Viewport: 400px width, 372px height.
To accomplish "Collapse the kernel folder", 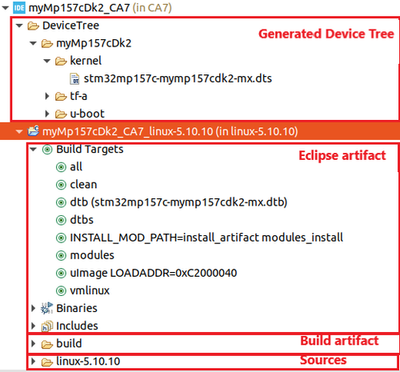I will pos(47,61).
